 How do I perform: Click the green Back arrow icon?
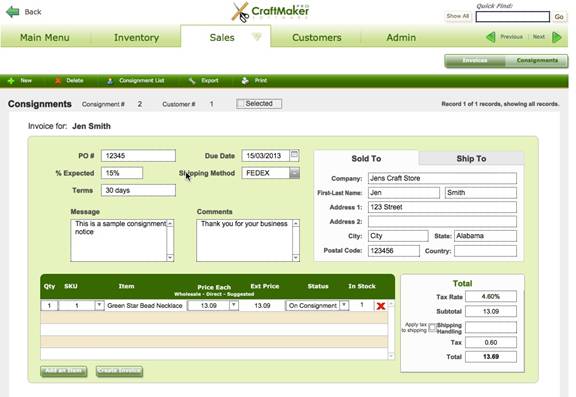13,12
